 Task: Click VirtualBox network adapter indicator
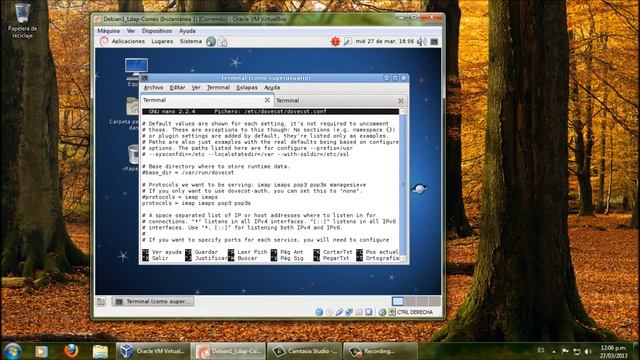[x=349, y=312]
